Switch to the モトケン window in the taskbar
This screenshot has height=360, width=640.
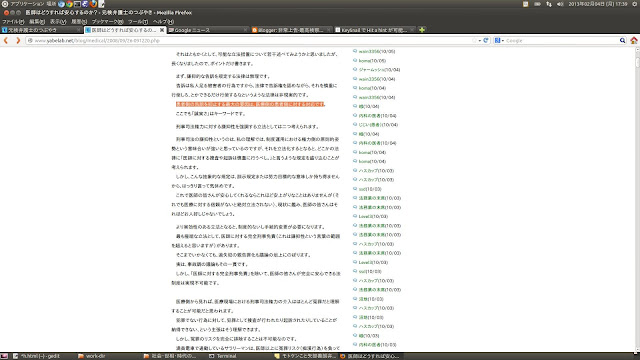point(304,356)
